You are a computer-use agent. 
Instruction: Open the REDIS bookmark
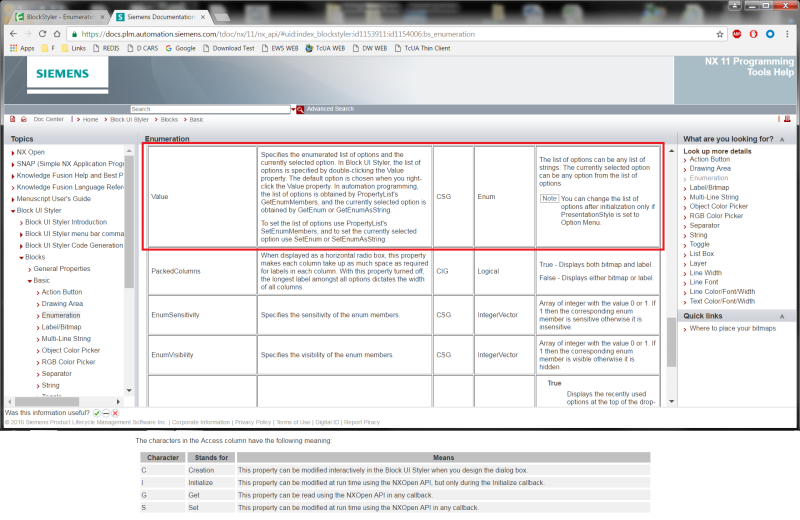[x=106, y=48]
